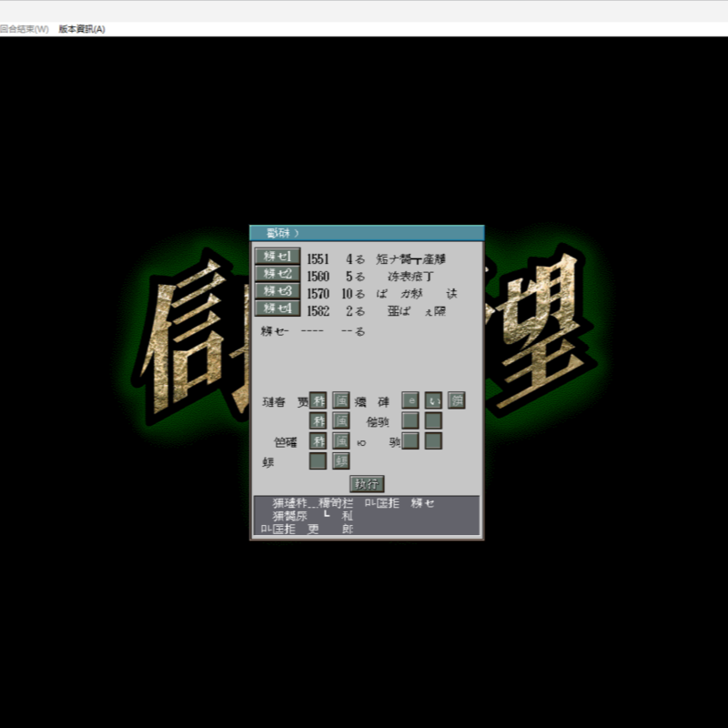Viewport: 728px width, 728px height.
Task: Click the scenario title in the 1582 row
Action: 417,311
